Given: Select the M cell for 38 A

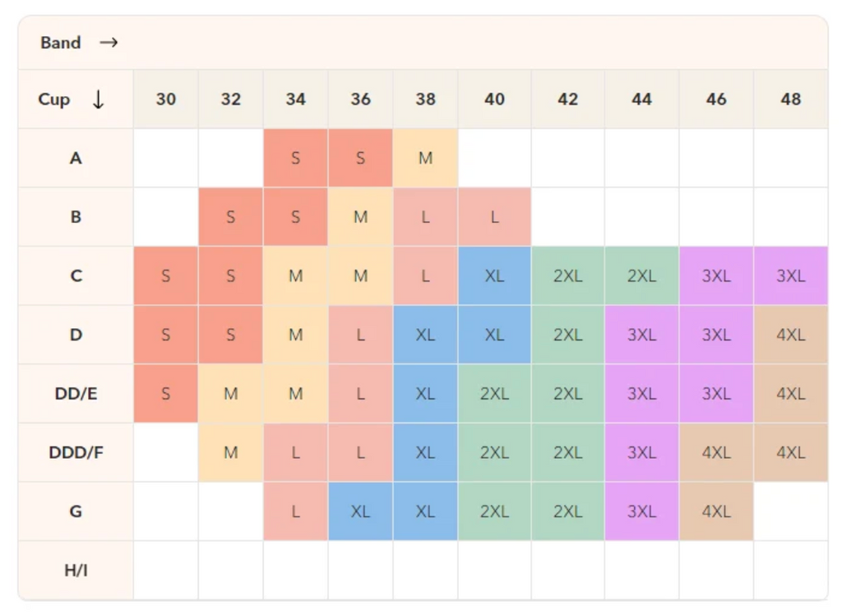Looking at the screenshot, I should pos(425,158).
